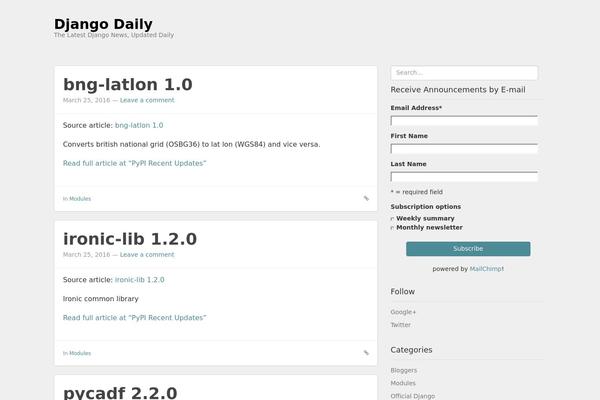
Task: Open the Google+ follow link
Action: point(403,312)
